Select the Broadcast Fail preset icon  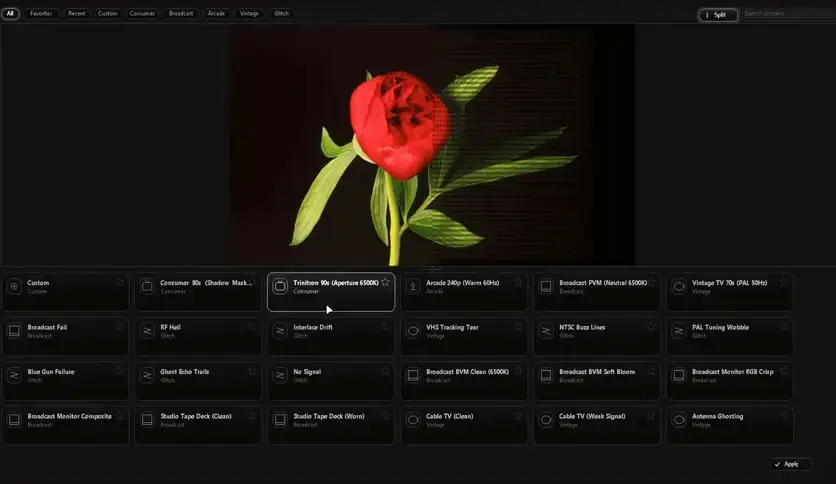(x=14, y=331)
